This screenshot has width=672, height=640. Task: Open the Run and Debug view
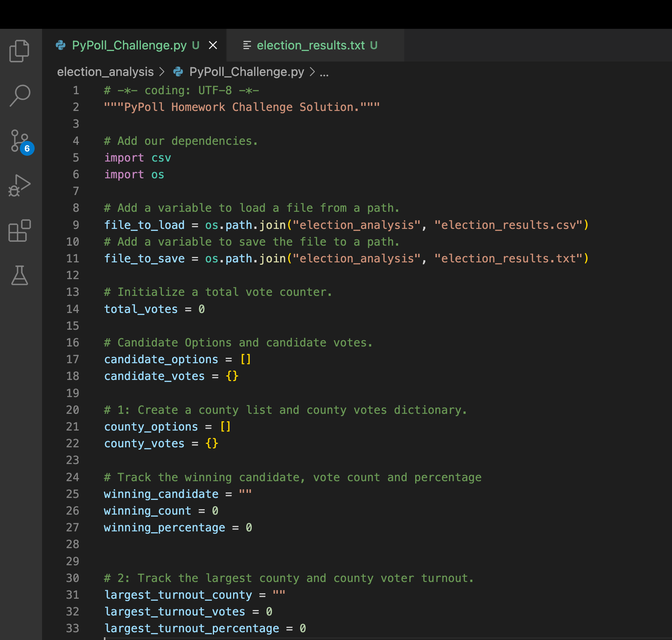(x=19, y=186)
